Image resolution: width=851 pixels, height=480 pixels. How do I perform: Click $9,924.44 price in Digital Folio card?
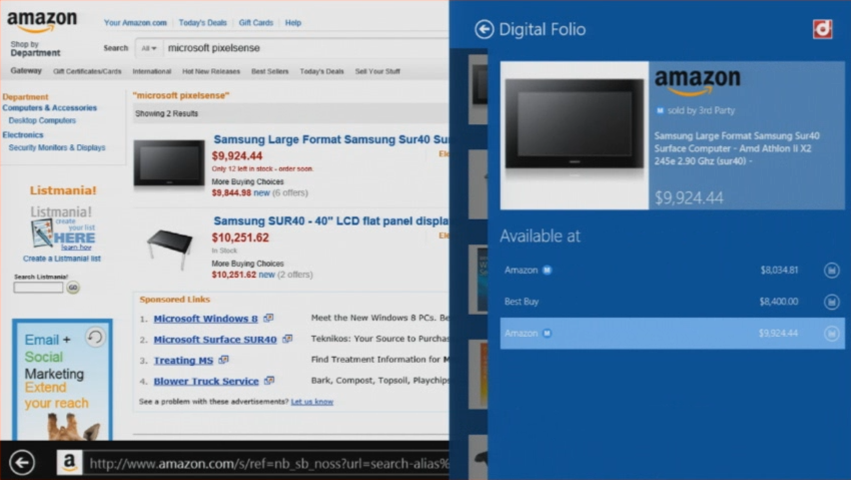(689, 198)
